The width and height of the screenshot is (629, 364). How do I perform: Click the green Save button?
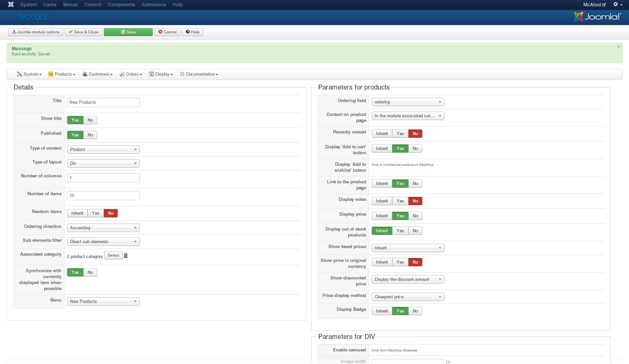(128, 32)
